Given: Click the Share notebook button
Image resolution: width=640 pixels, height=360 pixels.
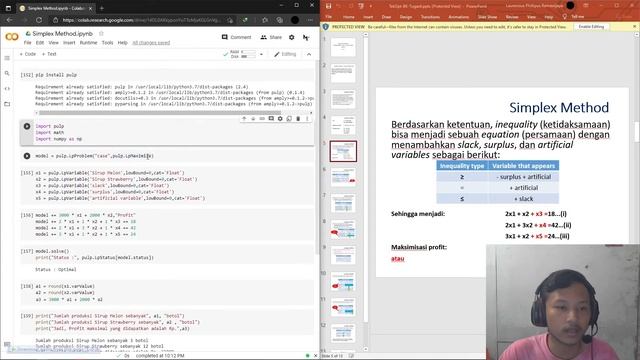Looking at the screenshot, I should point(271,37).
